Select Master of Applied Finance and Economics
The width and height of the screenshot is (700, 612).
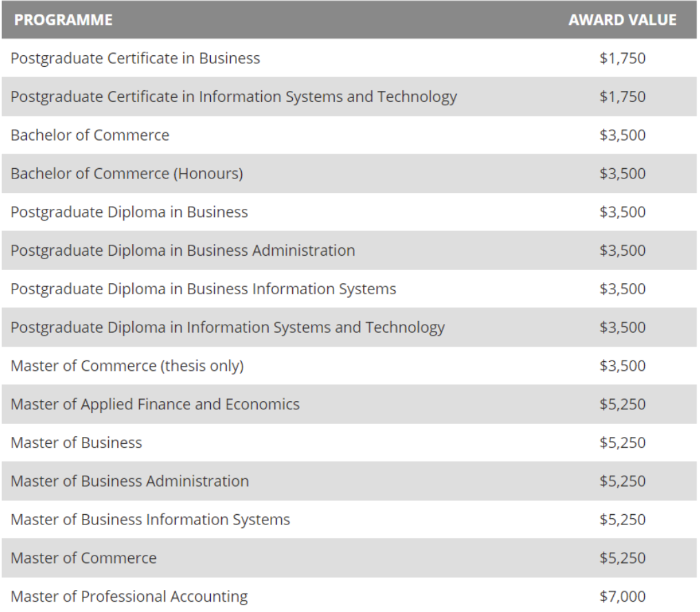(x=155, y=405)
